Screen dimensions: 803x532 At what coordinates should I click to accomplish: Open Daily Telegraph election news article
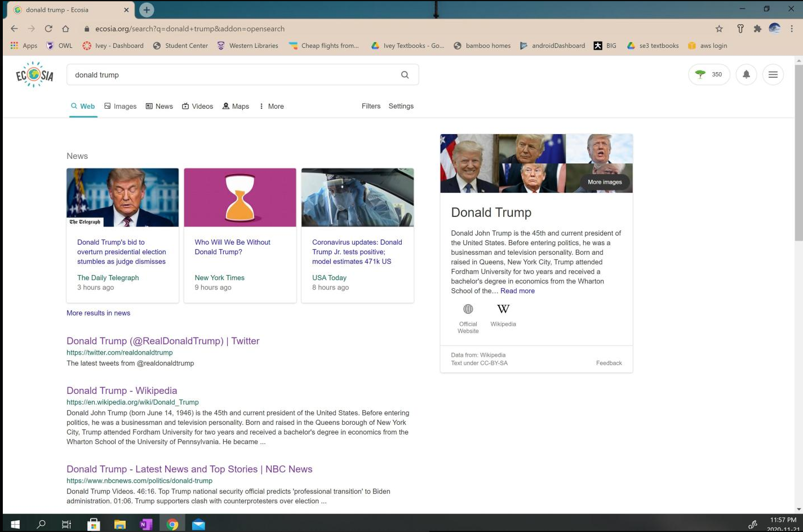121,252
